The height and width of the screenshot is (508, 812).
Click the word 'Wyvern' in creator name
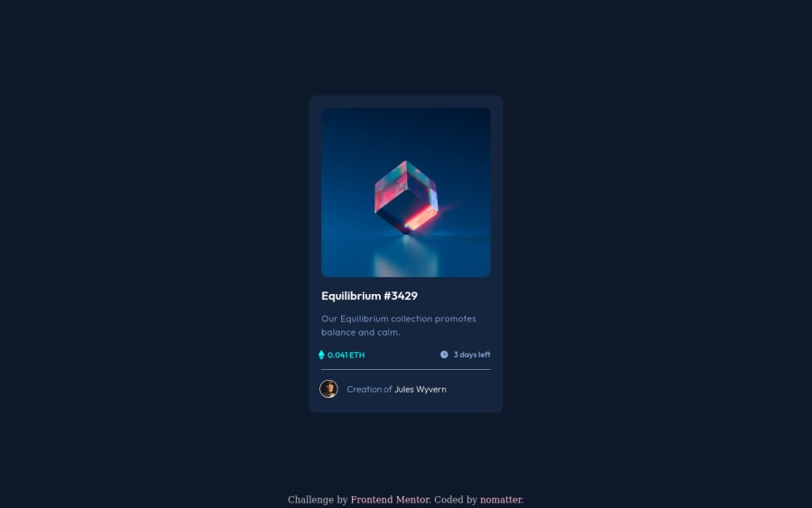coord(432,390)
